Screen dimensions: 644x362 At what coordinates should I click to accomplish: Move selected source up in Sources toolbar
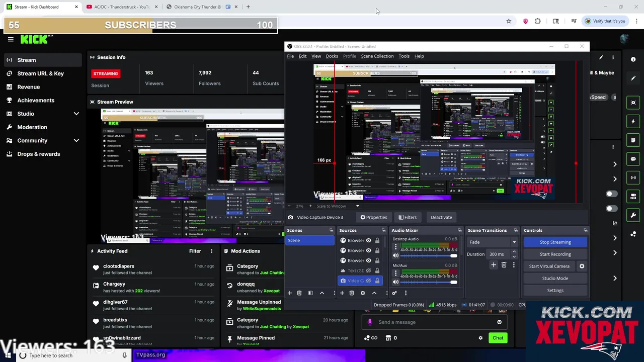coord(374,293)
